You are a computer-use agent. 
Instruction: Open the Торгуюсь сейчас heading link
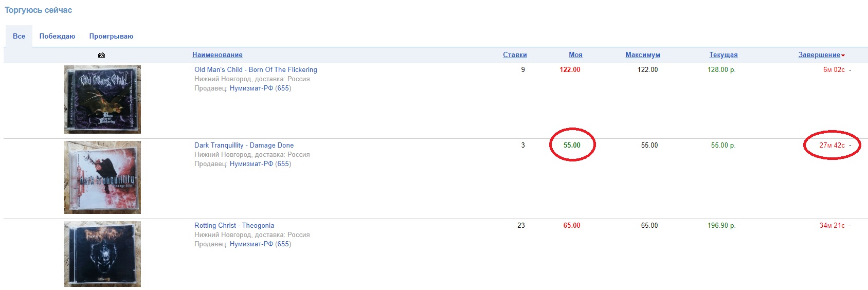38,10
